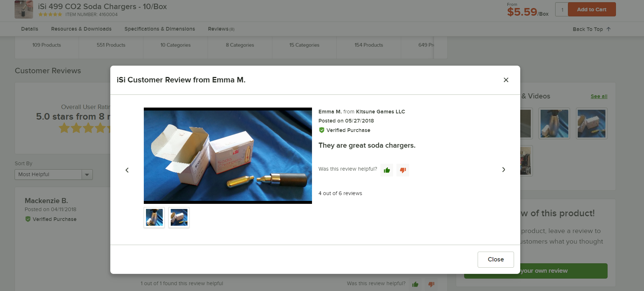
Task: Click See all photos and videos link
Action: click(599, 96)
